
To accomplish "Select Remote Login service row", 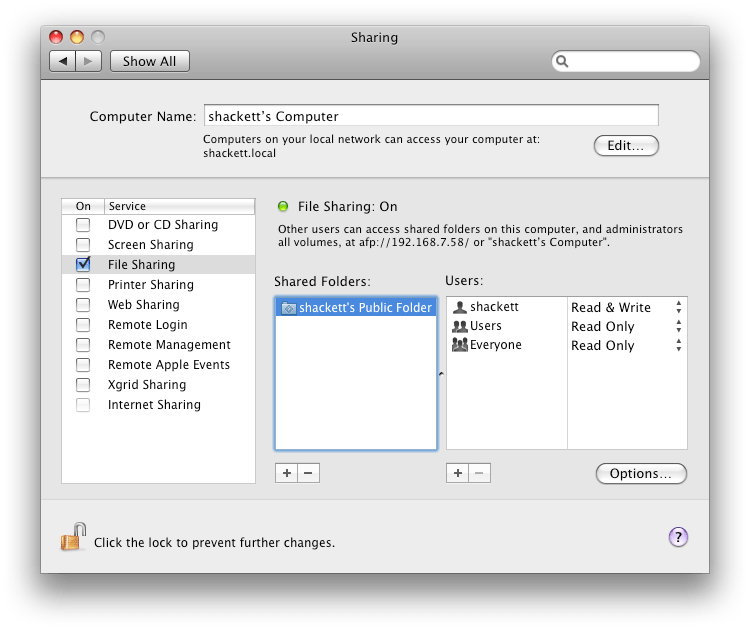I will point(158,325).
